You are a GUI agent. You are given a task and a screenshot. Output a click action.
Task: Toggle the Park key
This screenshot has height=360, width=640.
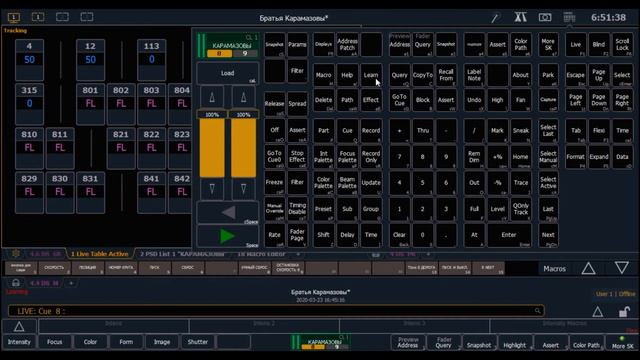pyautogui.click(x=548, y=75)
